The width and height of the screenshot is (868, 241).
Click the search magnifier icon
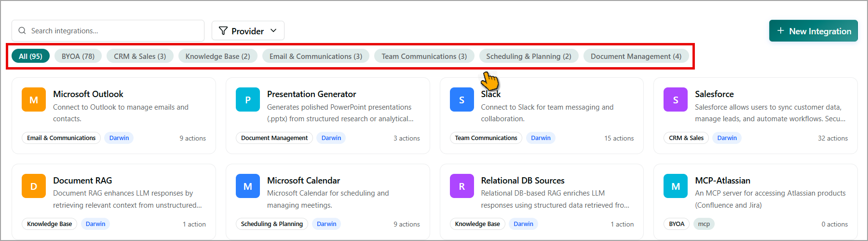22,30
